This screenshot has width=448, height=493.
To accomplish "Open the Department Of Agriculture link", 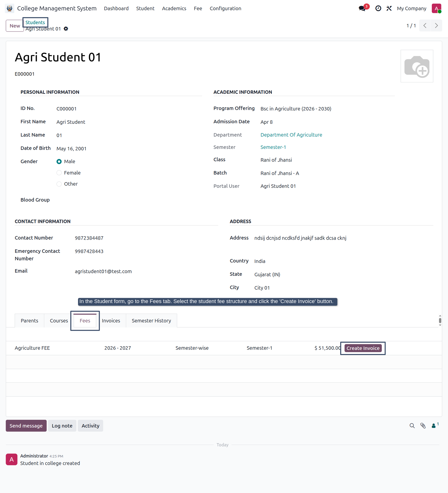I will point(291,135).
